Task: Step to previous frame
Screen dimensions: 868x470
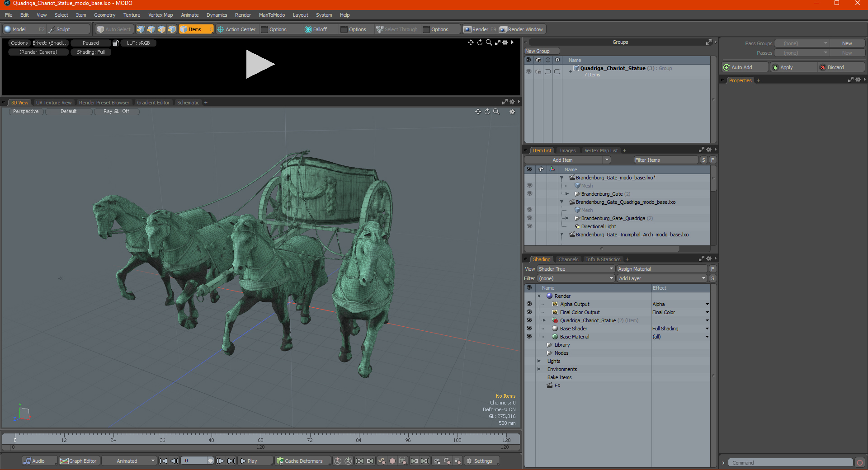Action: (174, 461)
